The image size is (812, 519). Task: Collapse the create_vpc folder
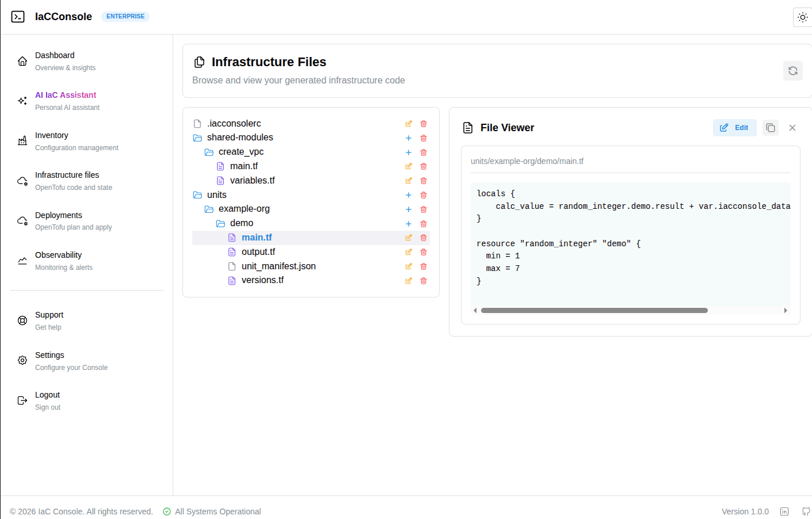click(x=241, y=151)
